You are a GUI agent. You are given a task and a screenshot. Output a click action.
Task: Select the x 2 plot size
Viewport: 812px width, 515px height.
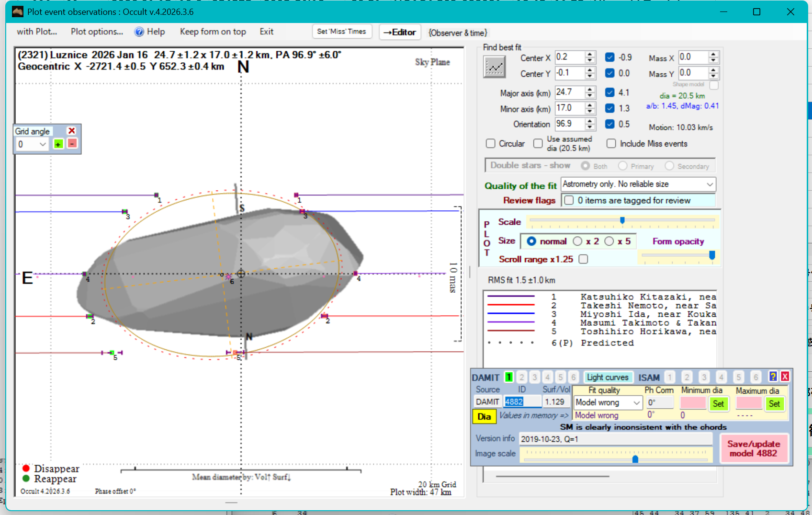tap(578, 241)
